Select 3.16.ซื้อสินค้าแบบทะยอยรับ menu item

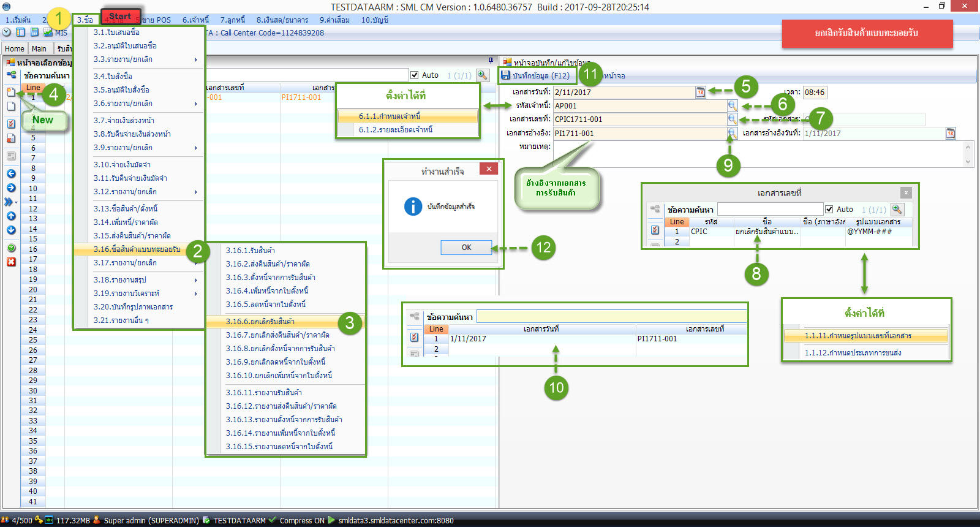tap(138, 249)
